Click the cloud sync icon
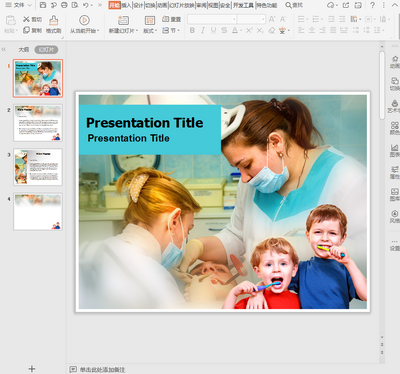The image size is (400, 374). point(331,5)
